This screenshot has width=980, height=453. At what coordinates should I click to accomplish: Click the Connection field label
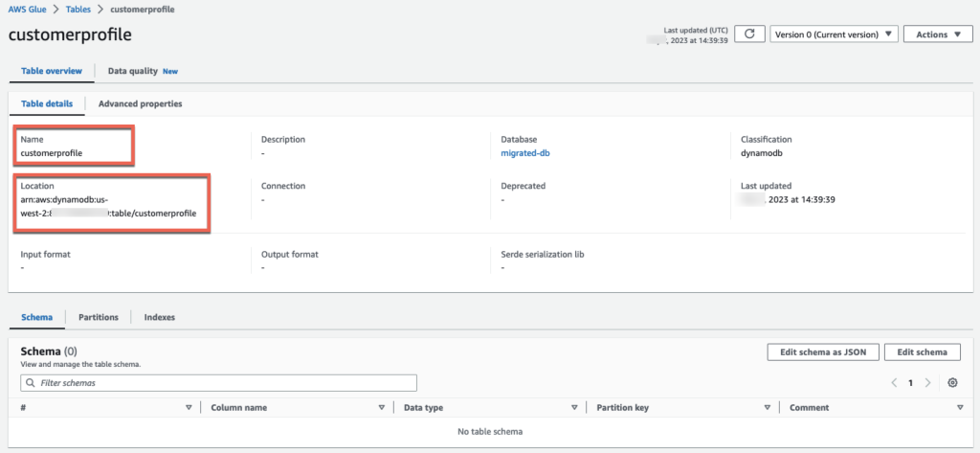tap(282, 186)
